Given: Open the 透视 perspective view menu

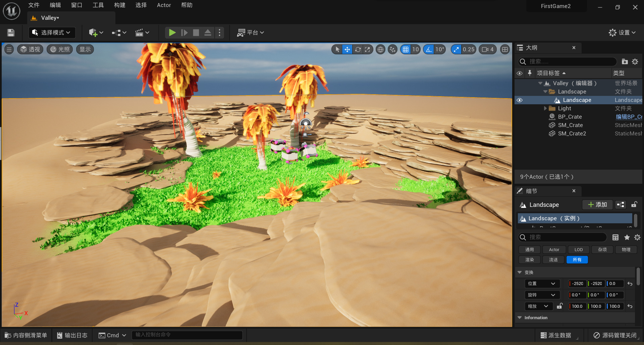Looking at the screenshot, I should (x=30, y=50).
